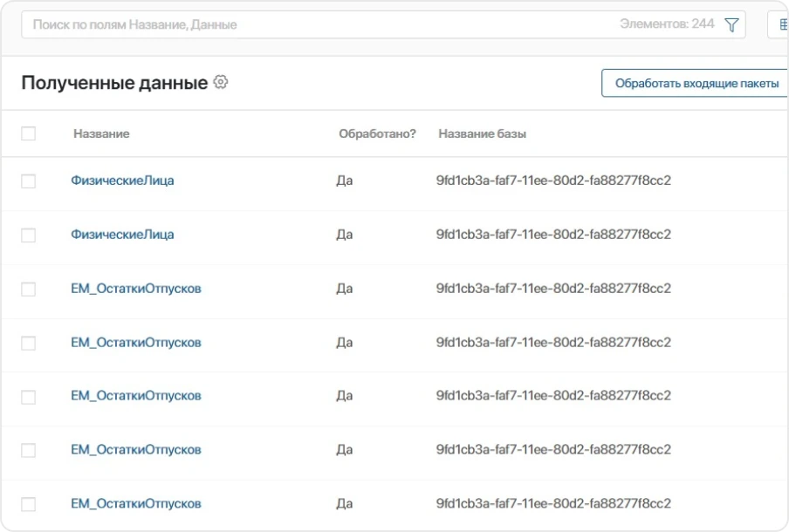Open table settings via gear icon
789x532 pixels.
pos(220,82)
